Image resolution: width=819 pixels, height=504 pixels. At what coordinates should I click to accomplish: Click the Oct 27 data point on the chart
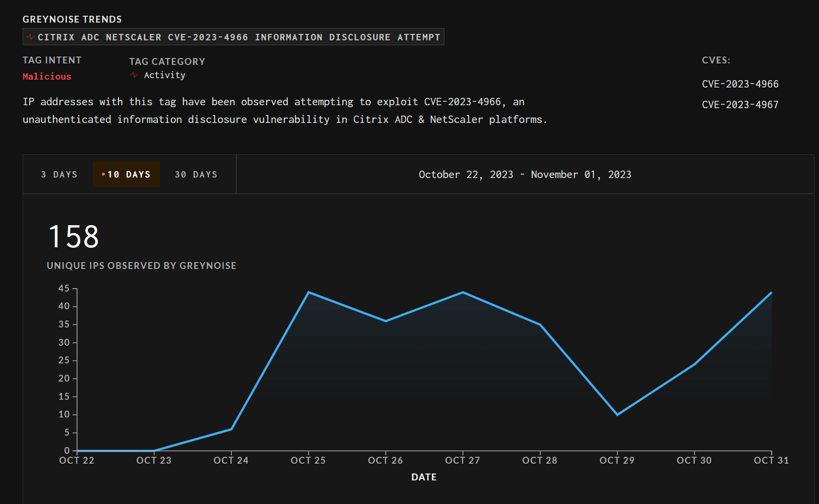click(463, 293)
